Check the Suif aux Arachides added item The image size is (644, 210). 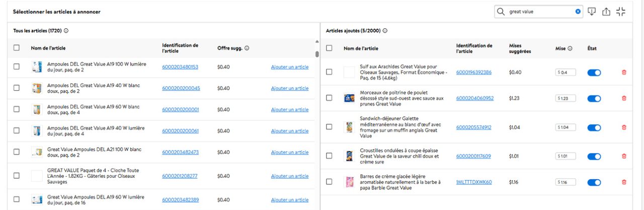point(329,72)
